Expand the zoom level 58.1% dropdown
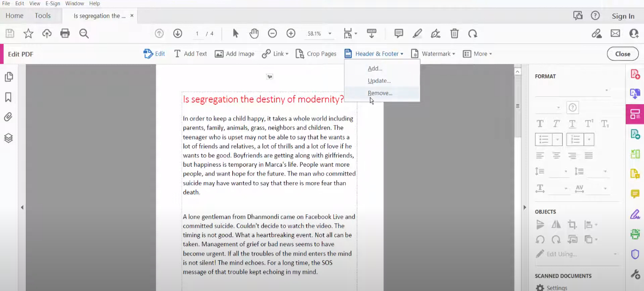The image size is (644, 291). (330, 34)
